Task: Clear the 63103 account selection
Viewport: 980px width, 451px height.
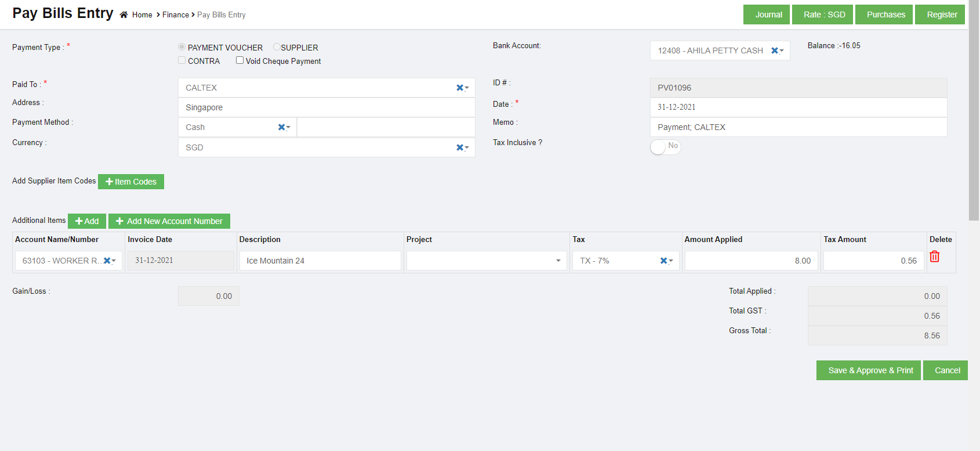Action: pyautogui.click(x=107, y=261)
